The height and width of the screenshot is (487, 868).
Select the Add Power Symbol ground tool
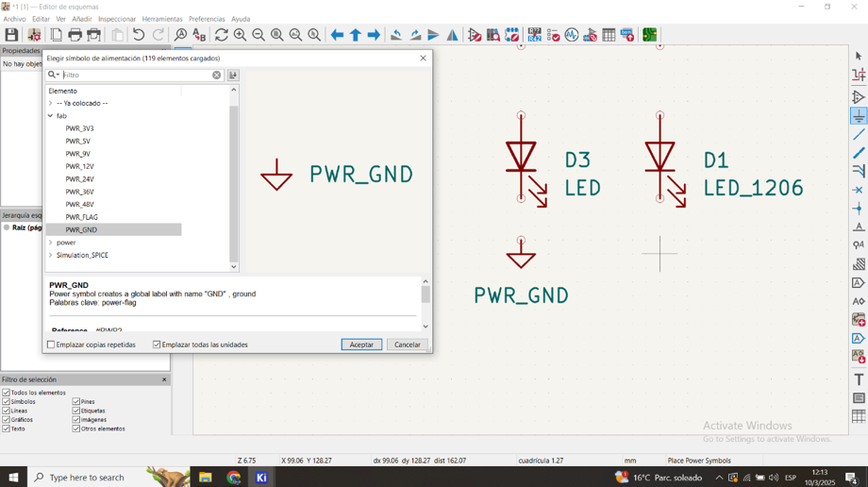[x=859, y=116]
